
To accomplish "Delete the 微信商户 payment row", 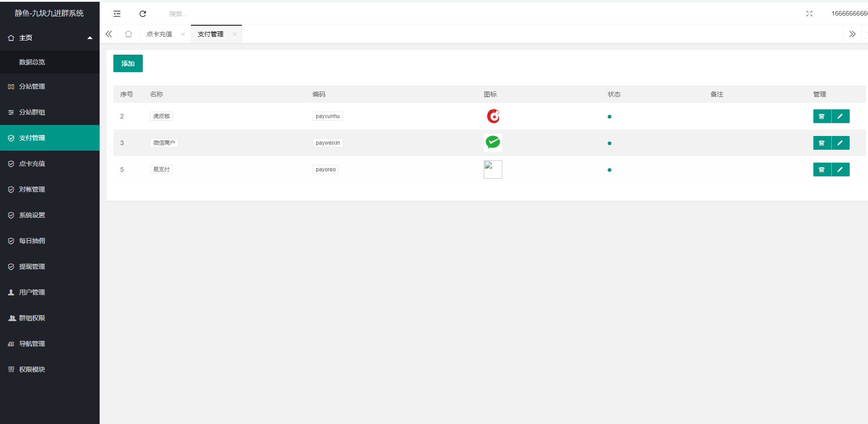I will coord(822,143).
